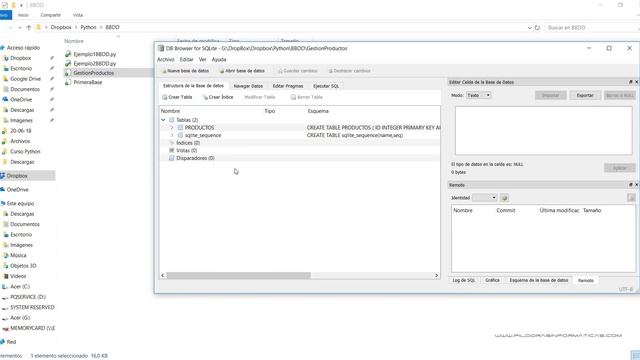Open Dropbox under Acceso rápido in Explorer
640x360 pixels.
point(20,58)
